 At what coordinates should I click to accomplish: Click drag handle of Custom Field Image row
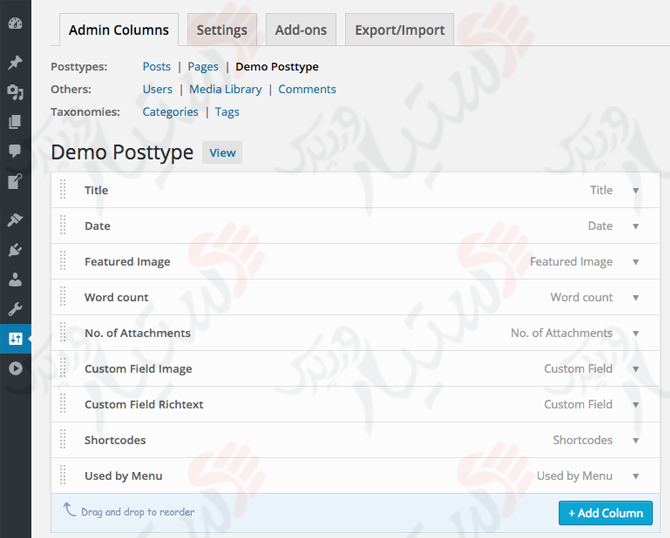pyautogui.click(x=63, y=368)
